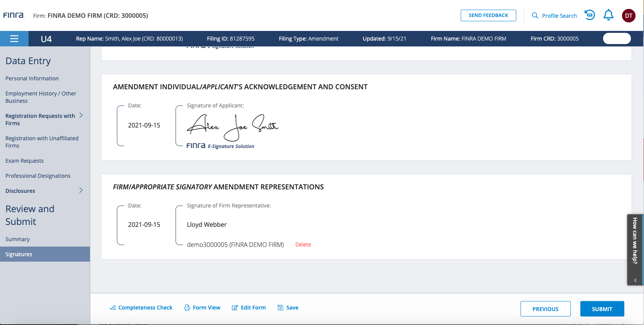Open the Summary page
The height and width of the screenshot is (325, 644).
pyautogui.click(x=17, y=239)
